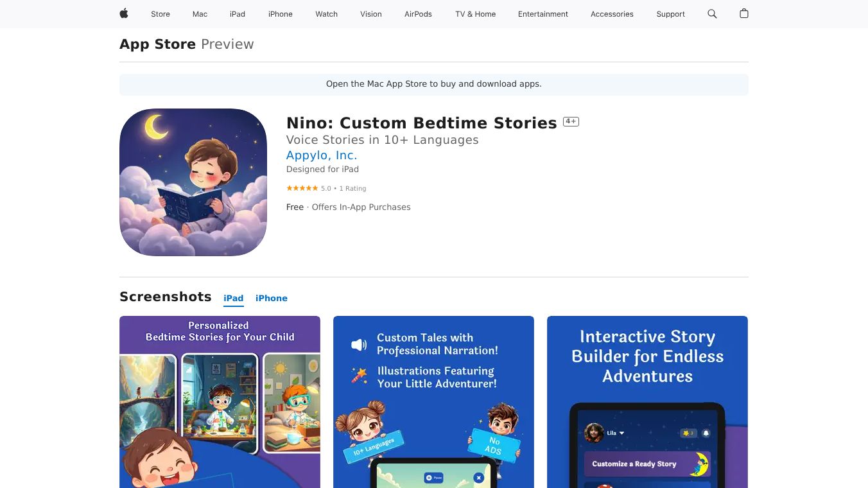Open the search magnifier icon

click(x=712, y=13)
